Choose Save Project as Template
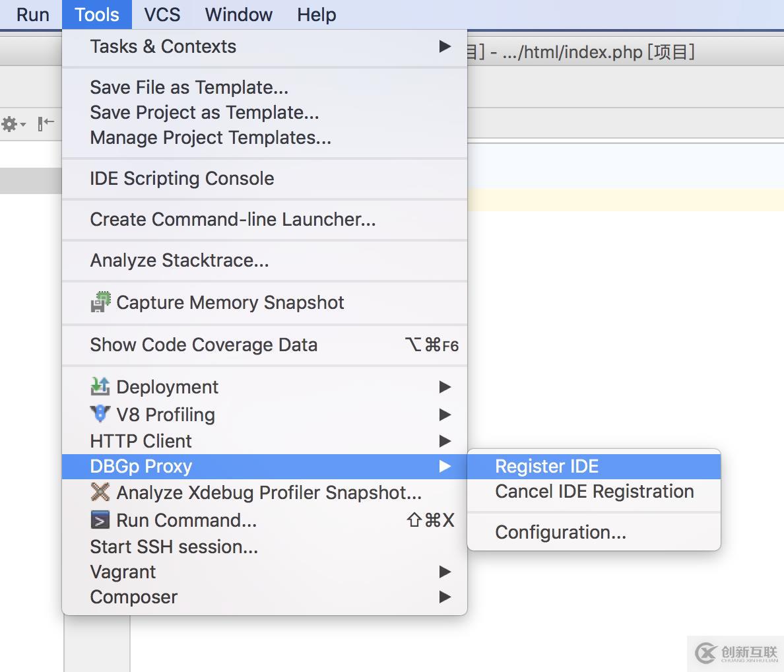 click(x=265, y=112)
